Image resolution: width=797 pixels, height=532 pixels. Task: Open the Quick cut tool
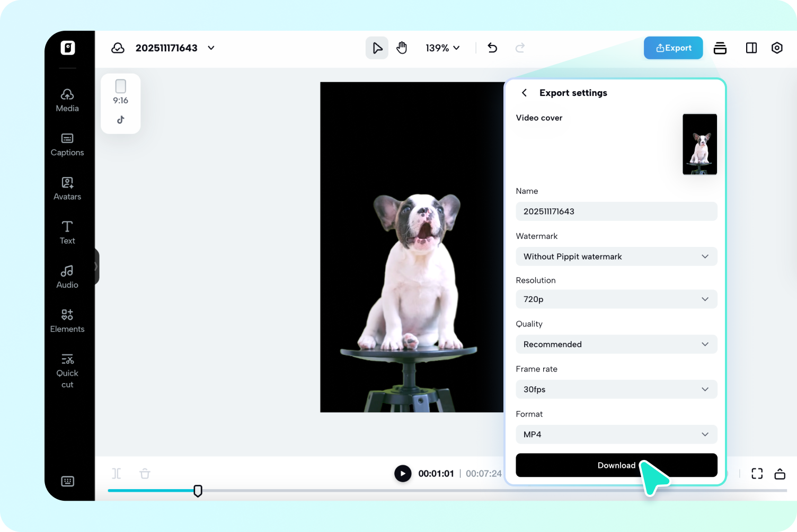(67, 371)
